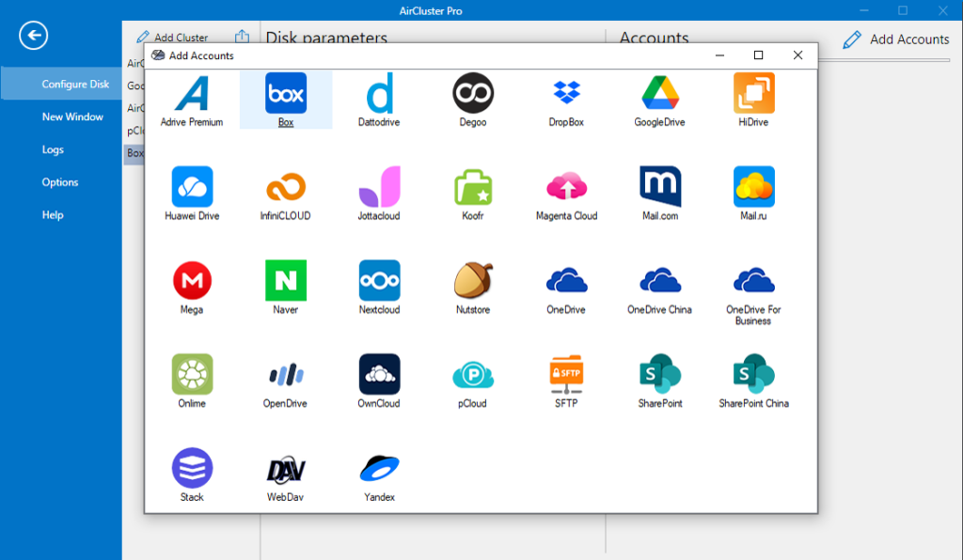Select the Koofr icon
Screen dimensions: 963x560
click(x=473, y=186)
